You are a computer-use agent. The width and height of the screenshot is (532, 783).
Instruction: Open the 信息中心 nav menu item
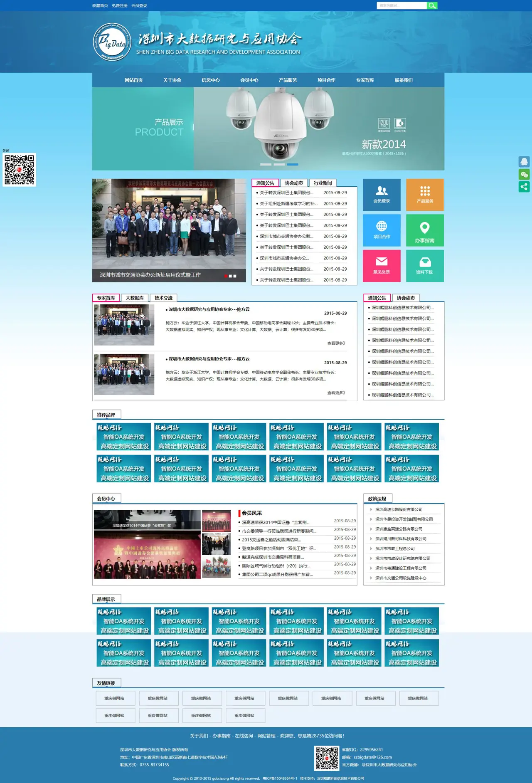coord(211,80)
